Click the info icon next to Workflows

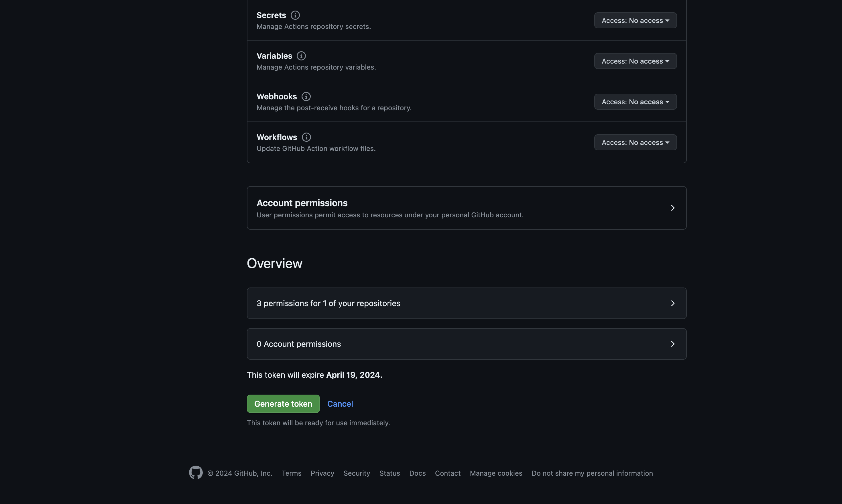tap(306, 137)
